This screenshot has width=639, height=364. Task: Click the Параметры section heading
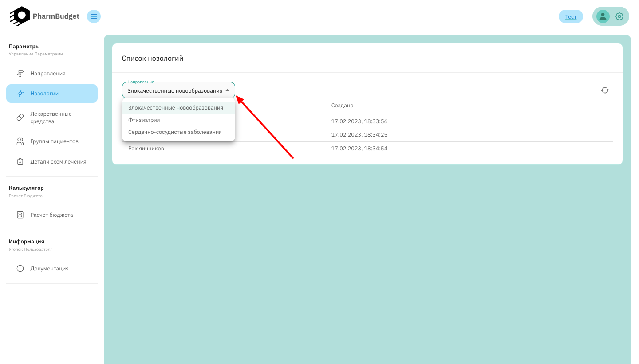pyautogui.click(x=24, y=46)
